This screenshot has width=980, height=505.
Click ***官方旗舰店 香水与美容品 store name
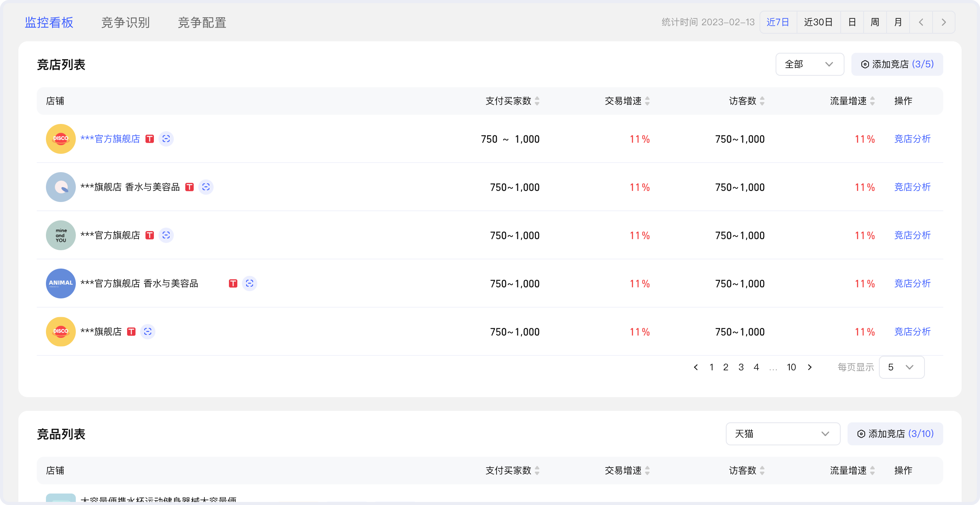[139, 283]
